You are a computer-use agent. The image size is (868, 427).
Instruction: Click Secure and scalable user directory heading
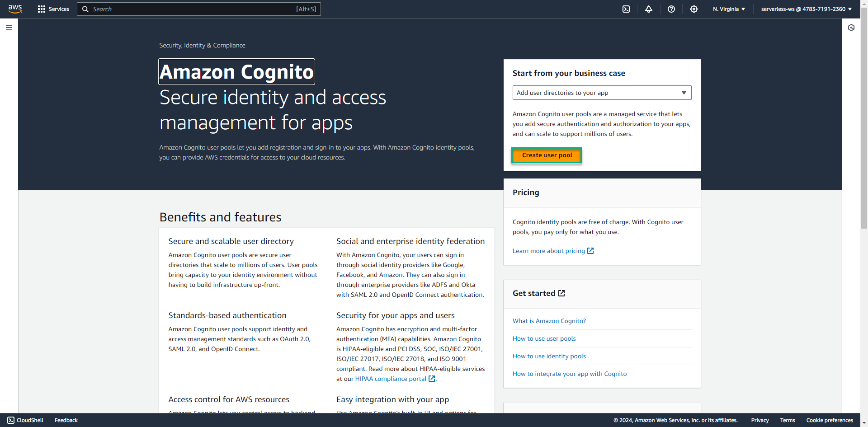[x=231, y=241]
